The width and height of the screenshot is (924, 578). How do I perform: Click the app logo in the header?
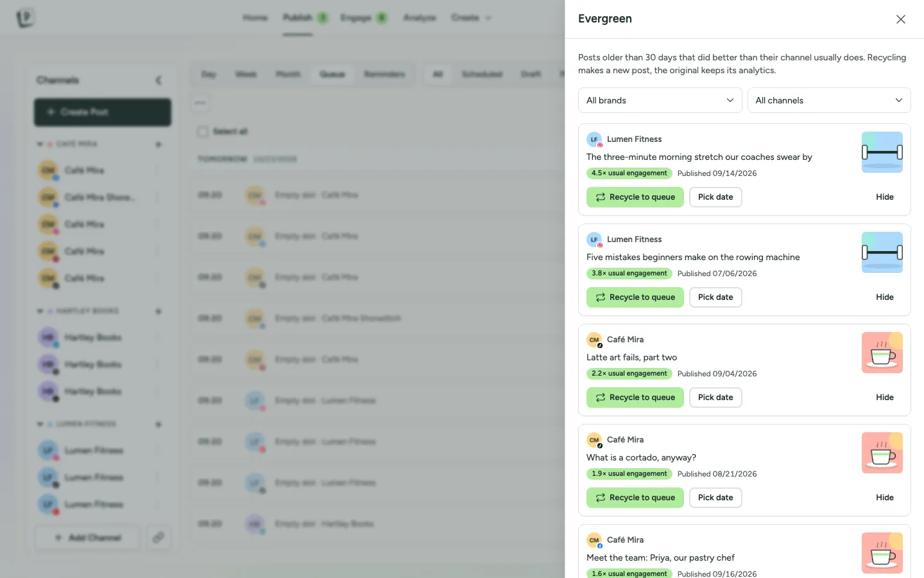[25, 18]
